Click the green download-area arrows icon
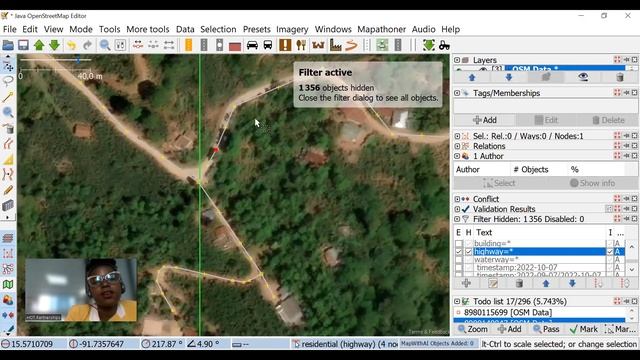The width and height of the screenshot is (640, 360). (429, 45)
